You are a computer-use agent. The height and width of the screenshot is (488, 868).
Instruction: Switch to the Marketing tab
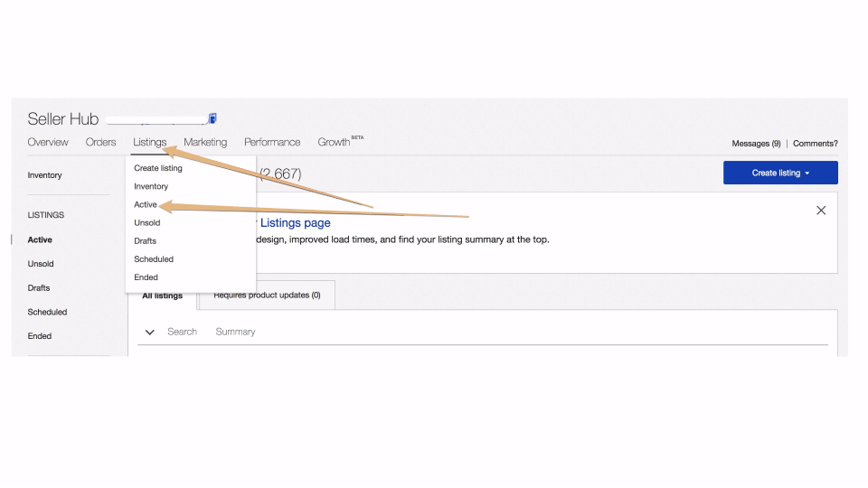pos(205,142)
